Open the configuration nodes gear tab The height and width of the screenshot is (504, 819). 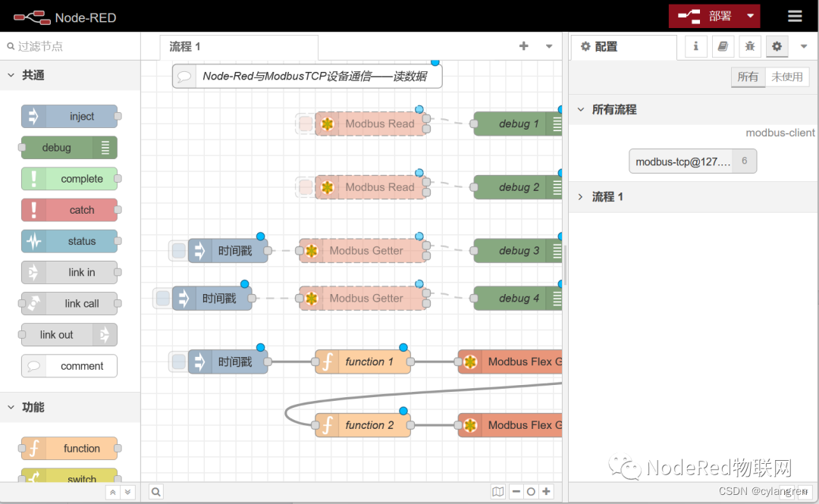777,46
